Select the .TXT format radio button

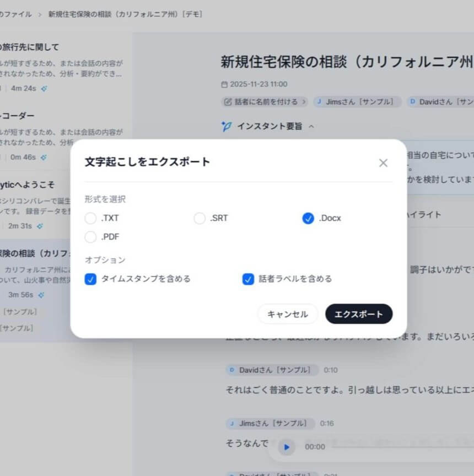coord(90,218)
